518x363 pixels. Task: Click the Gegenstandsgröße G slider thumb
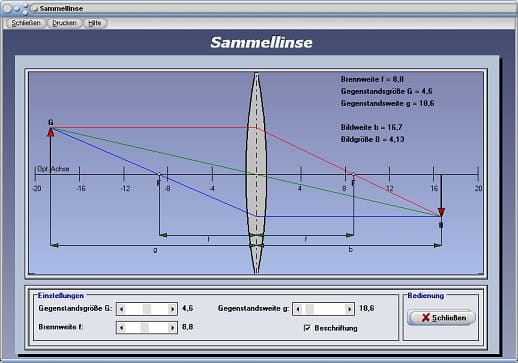(147, 309)
